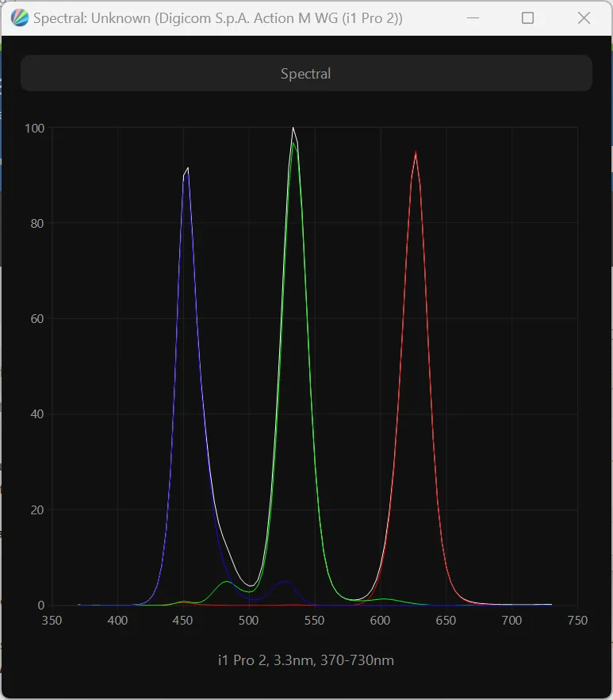Screen dimensions: 613x700
Task: Click the 'i1 Pro 2, 3.3nm, 370-730nm' caption
Action: point(306,660)
